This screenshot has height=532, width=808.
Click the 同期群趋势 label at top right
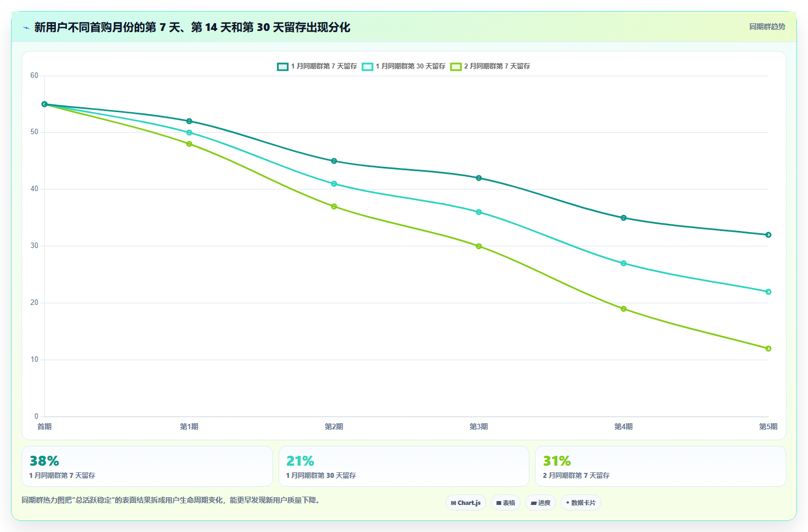coord(767,27)
